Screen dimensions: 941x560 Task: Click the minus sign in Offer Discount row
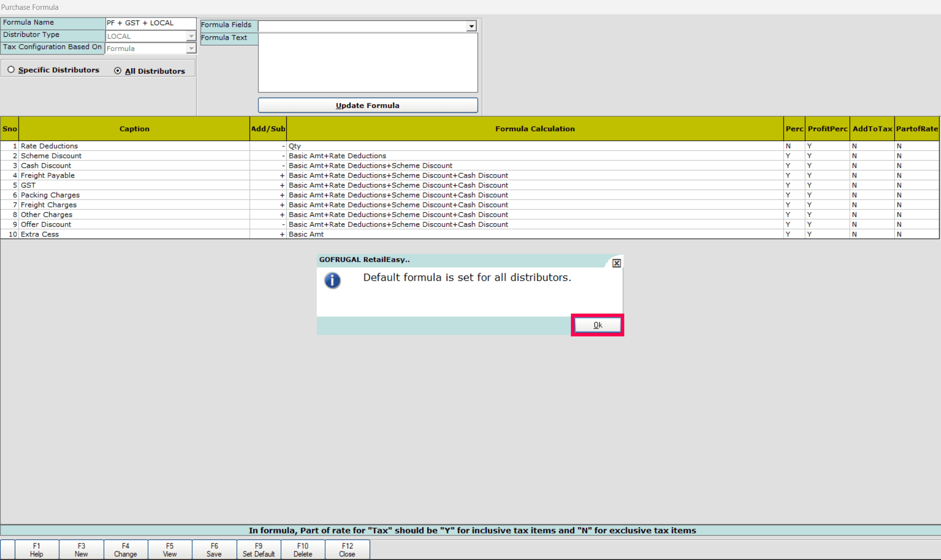coord(283,225)
